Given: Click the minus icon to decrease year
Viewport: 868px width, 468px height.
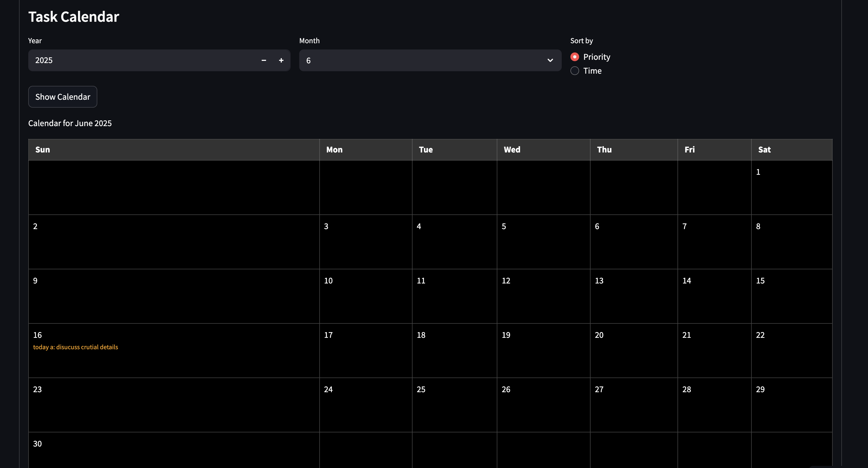Looking at the screenshot, I should 264,60.
